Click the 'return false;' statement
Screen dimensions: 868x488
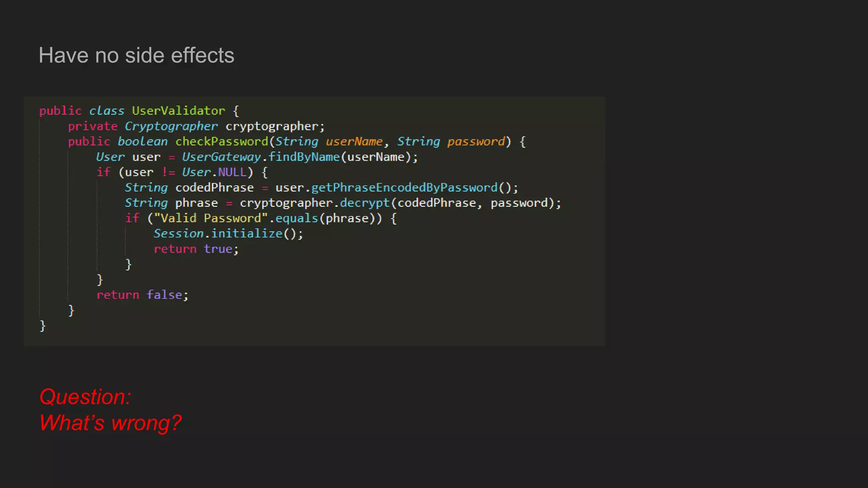click(x=142, y=295)
